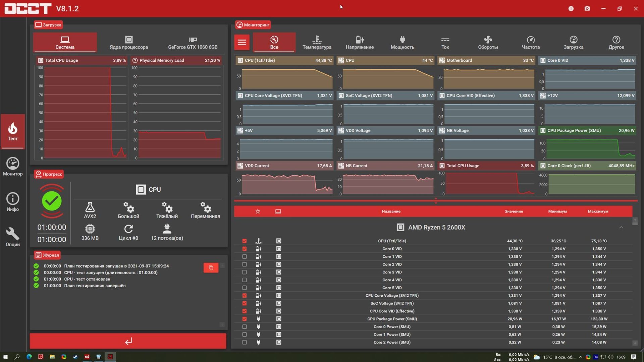
Task: Sort by the Значение column header
Action: pyautogui.click(x=514, y=212)
